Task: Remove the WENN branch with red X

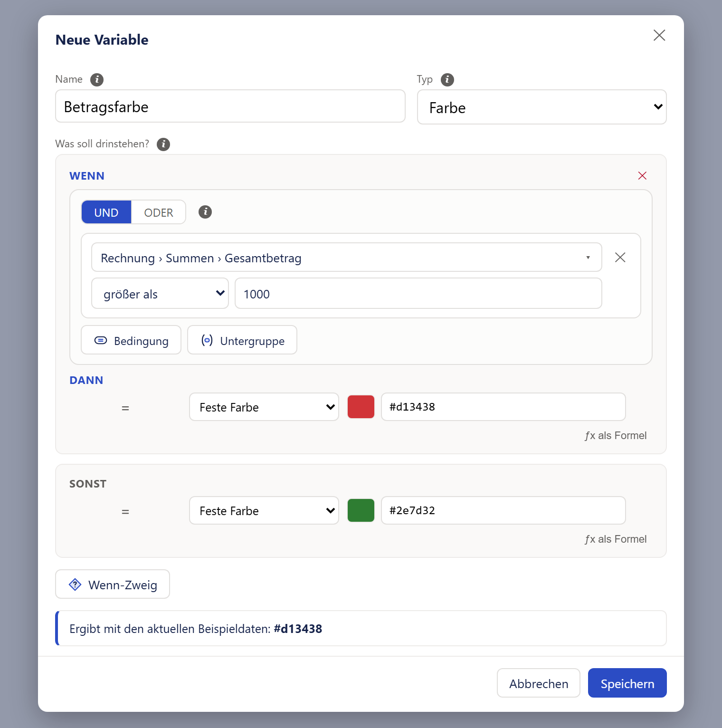Action: [642, 176]
